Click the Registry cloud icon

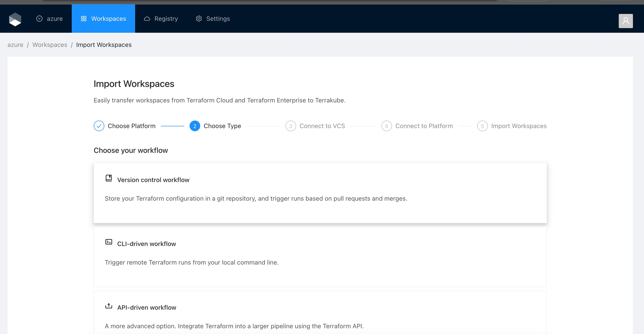(147, 19)
